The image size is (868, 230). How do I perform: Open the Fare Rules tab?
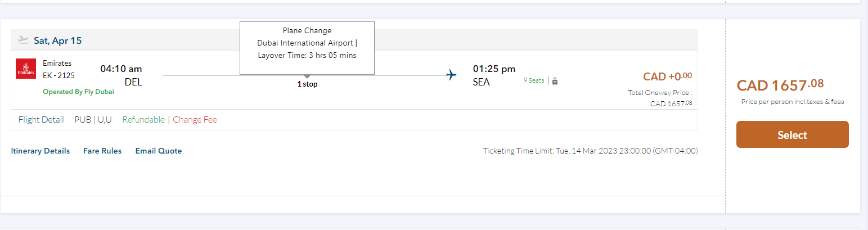tap(102, 151)
